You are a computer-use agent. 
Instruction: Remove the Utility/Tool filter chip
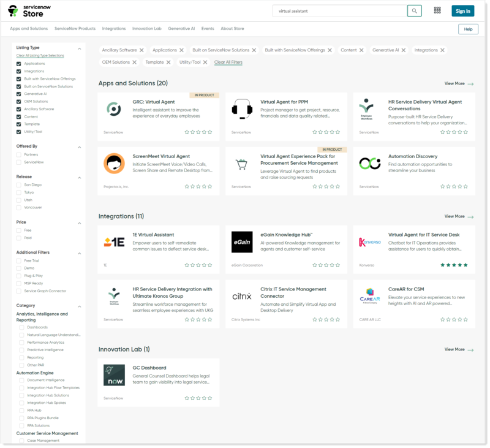pos(205,63)
